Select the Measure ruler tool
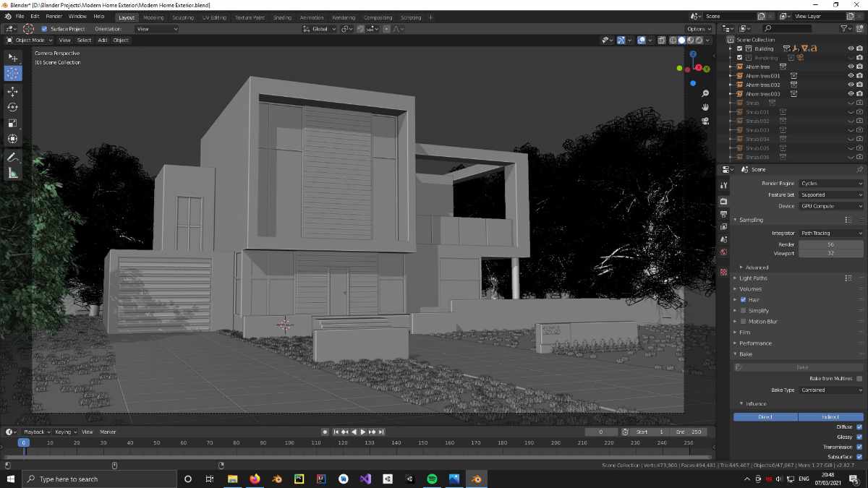This screenshot has width=868, height=488. [x=13, y=173]
